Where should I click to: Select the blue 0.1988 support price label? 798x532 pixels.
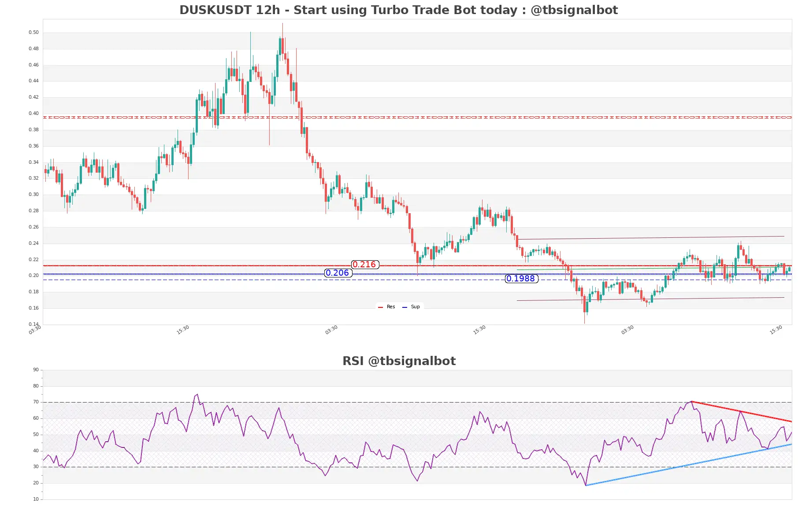coord(521,279)
